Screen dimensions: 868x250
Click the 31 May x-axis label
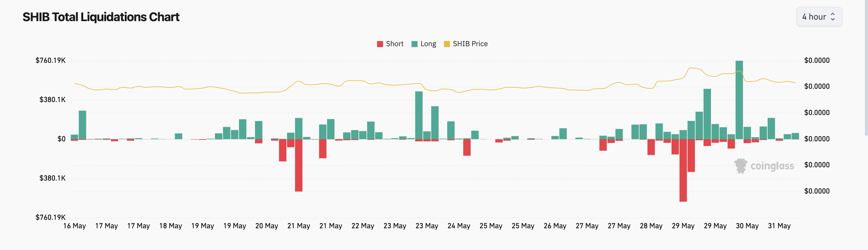pos(779,226)
